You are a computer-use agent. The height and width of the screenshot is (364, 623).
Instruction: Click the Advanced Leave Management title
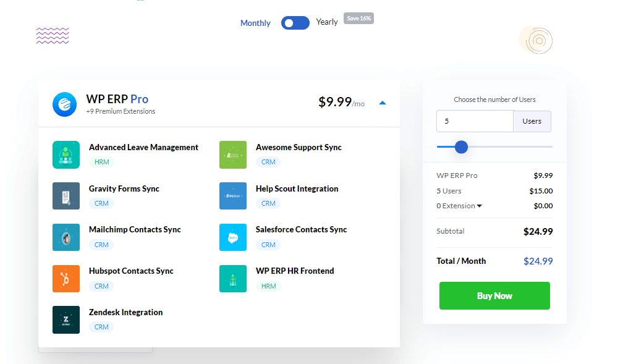click(x=143, y=148)
